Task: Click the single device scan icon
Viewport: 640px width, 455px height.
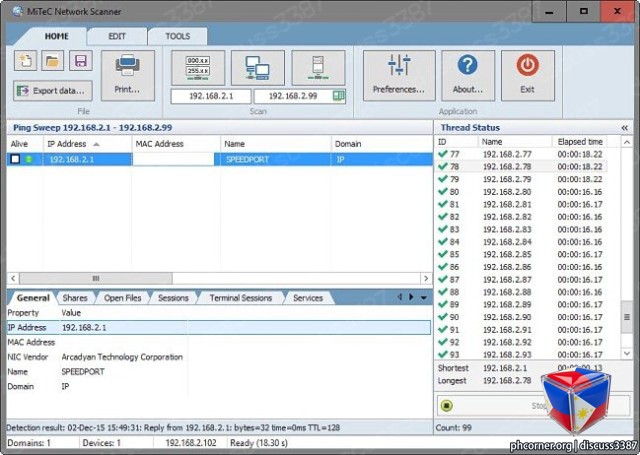Action: click(x=318, y=68)
